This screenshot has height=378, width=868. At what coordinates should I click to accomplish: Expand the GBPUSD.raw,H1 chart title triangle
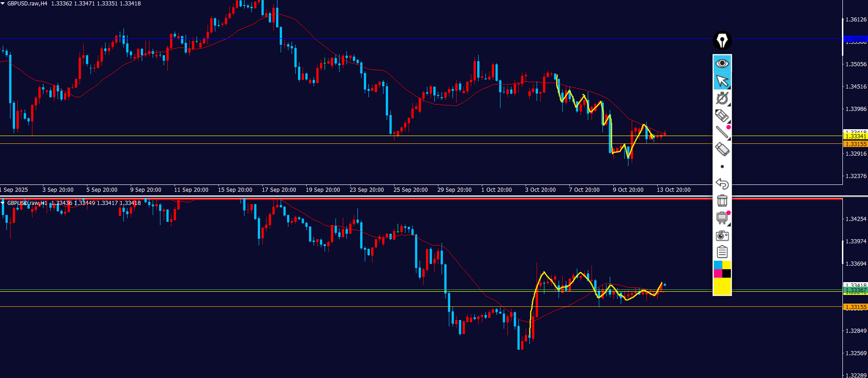tap(3, 203)
